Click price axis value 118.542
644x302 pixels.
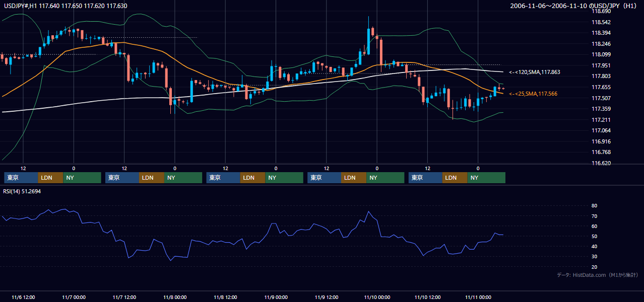click(601, 22)
